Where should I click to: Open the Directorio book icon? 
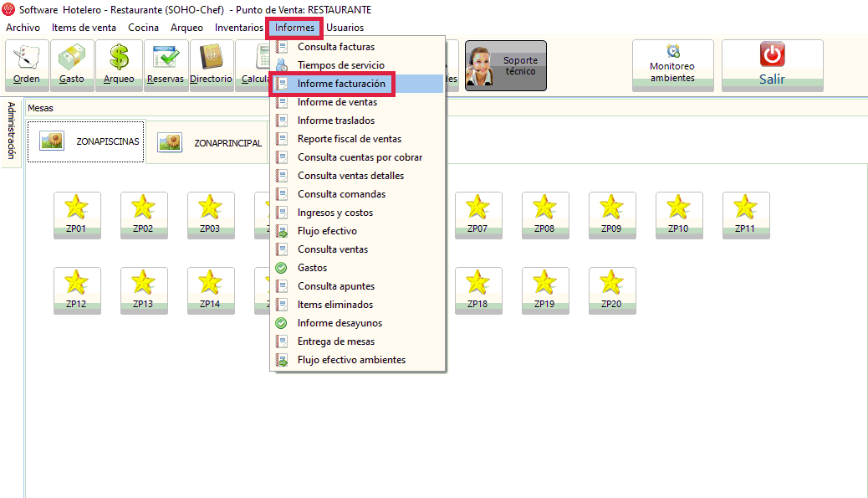pyautogui.click(x=211, y=64)
